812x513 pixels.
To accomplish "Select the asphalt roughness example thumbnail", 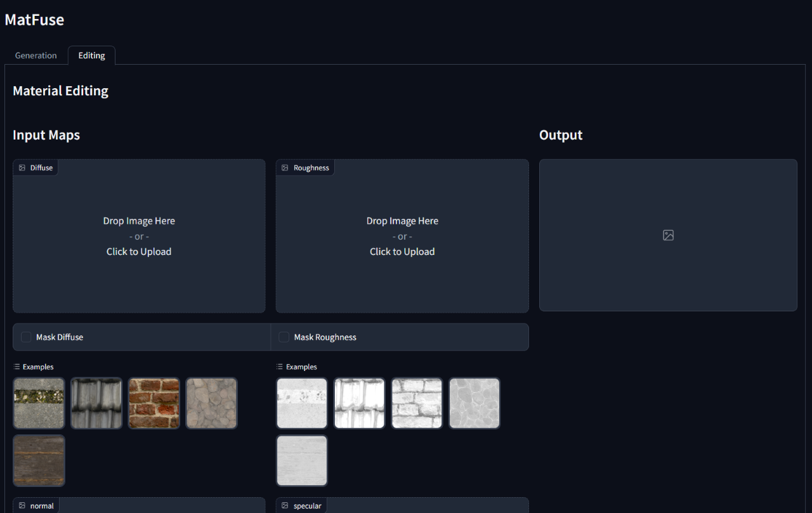I will 302,403.
